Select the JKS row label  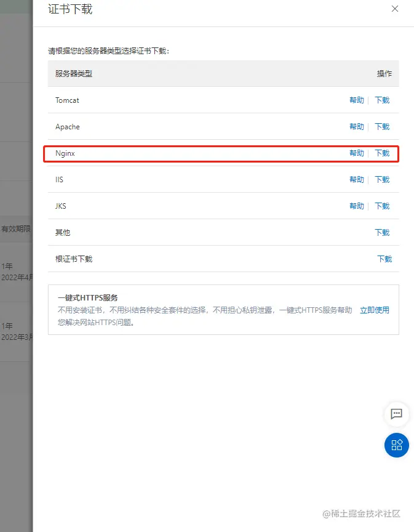coord(61,206)
